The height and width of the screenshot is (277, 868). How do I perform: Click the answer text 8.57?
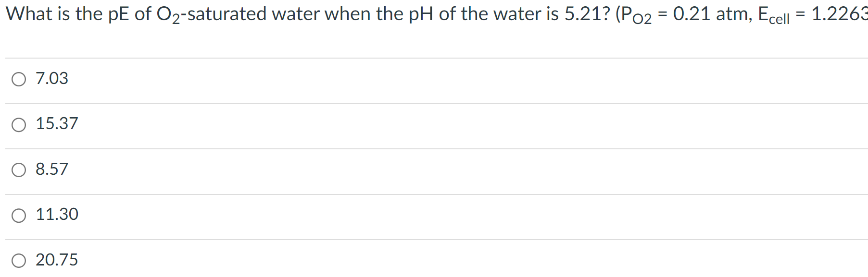pos(51,169)
